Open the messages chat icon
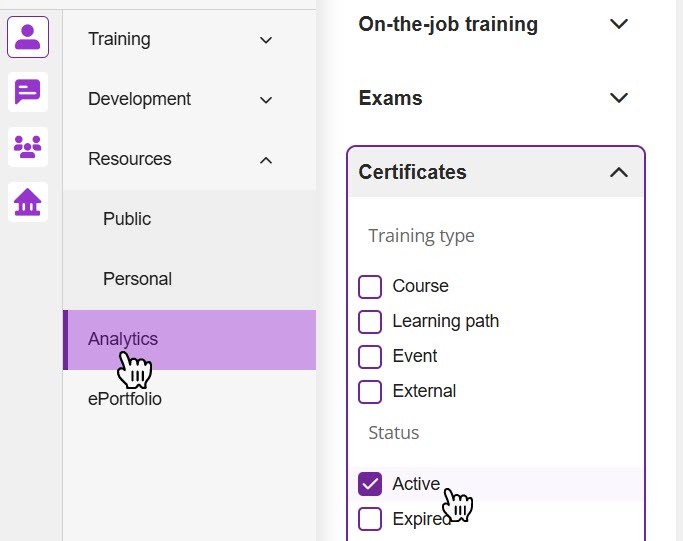 [28, 92]
